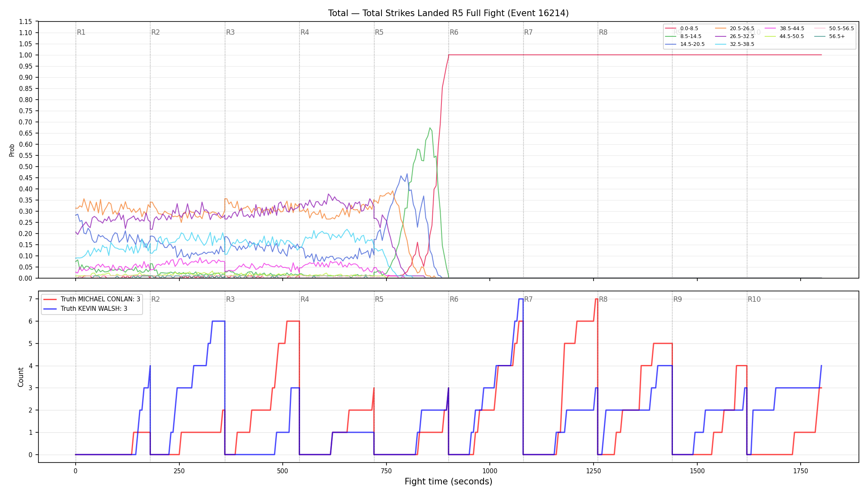Click the '1' tick on Count axis

pyautogui.click(x=31, y=432)
